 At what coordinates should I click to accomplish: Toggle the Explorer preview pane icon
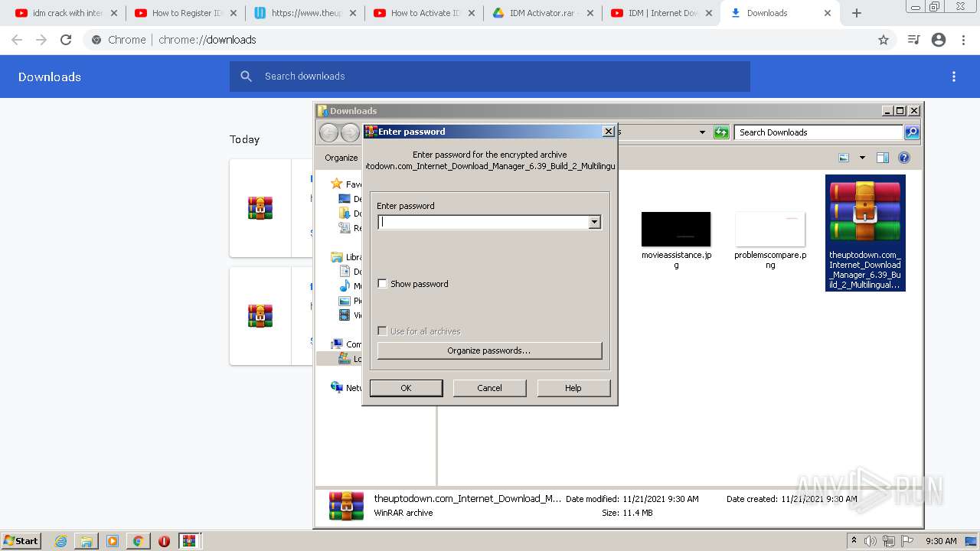[x=883, y=158]
